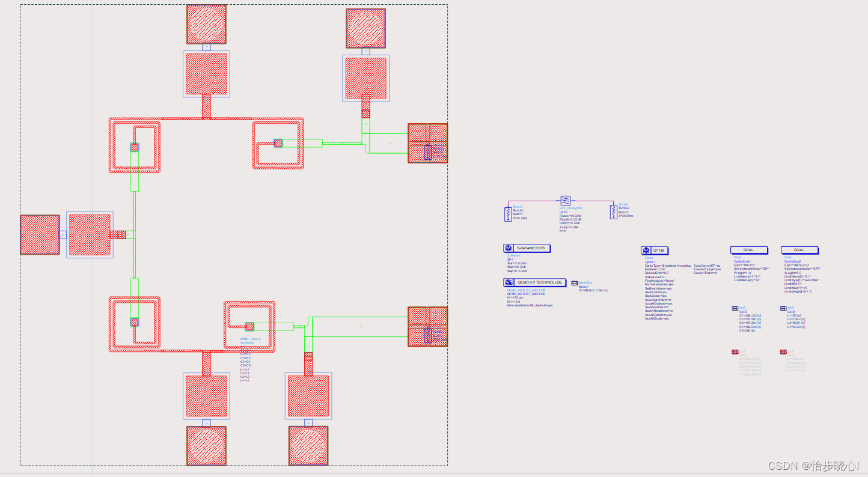Click the 'Fpass=10 GHz' filter parameter

point(570,216)
